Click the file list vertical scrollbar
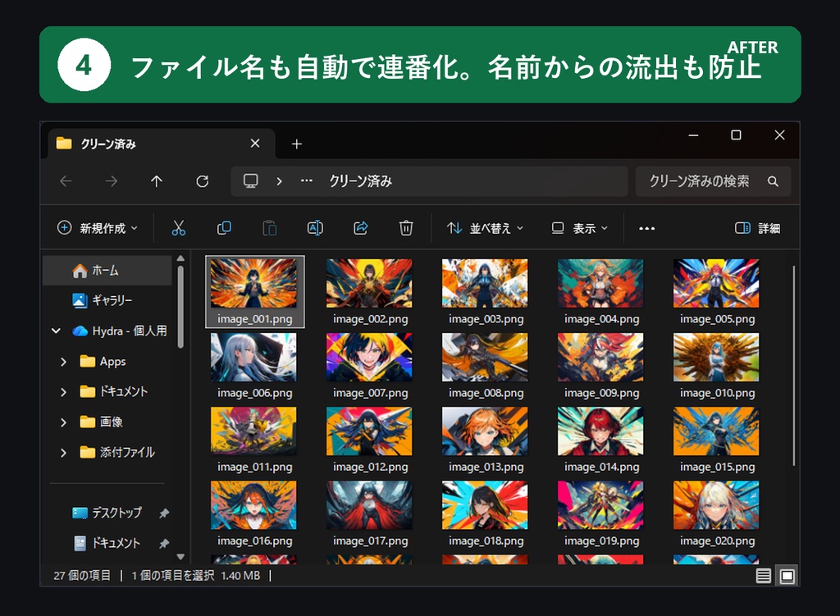Screen dimensions: 840x616 pyautogui.click(x=793, y=366)
